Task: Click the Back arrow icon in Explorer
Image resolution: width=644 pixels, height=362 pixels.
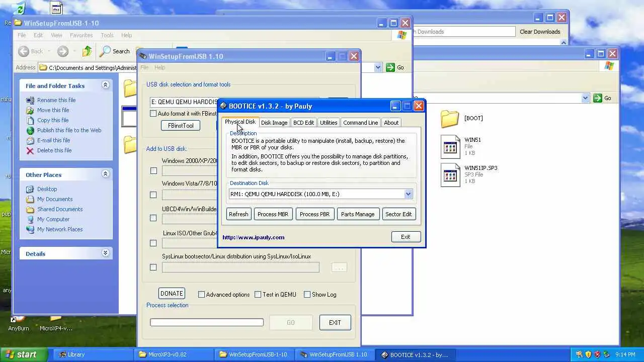Action: pyautogui.click(x=24, y=51)
